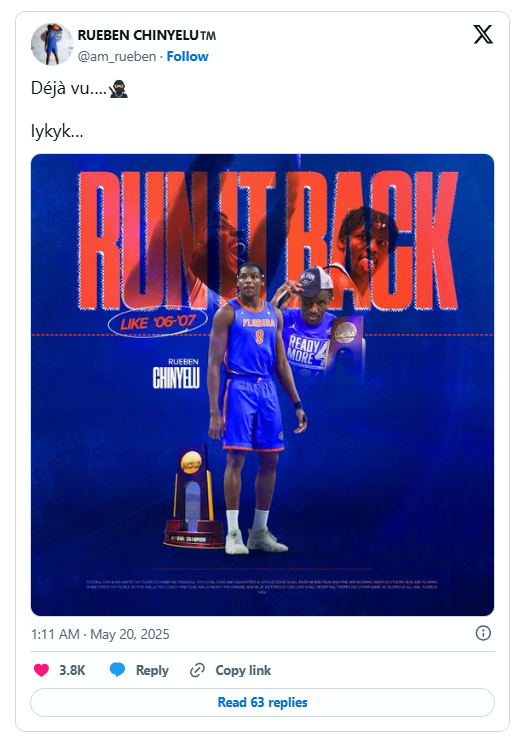The height and width of the screenshot is (753, 530).
Task: Click the reply speech bubble icon
Action: 117,670
